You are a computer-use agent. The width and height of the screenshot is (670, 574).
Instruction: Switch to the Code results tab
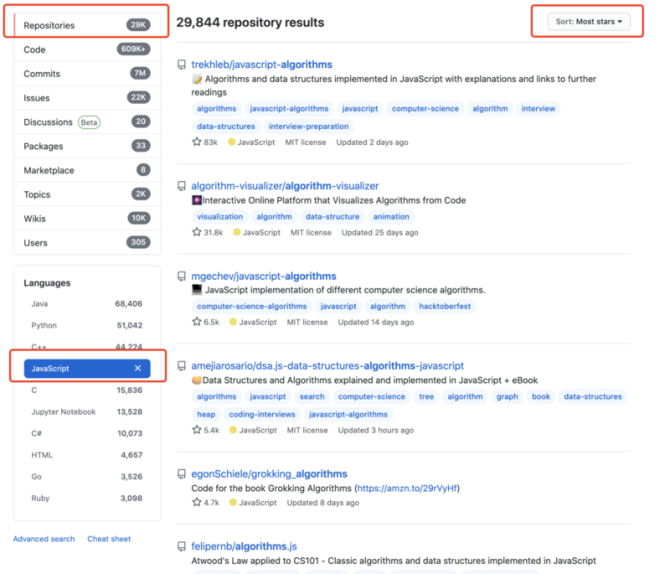pyautogui.click(x=87, y=50)
